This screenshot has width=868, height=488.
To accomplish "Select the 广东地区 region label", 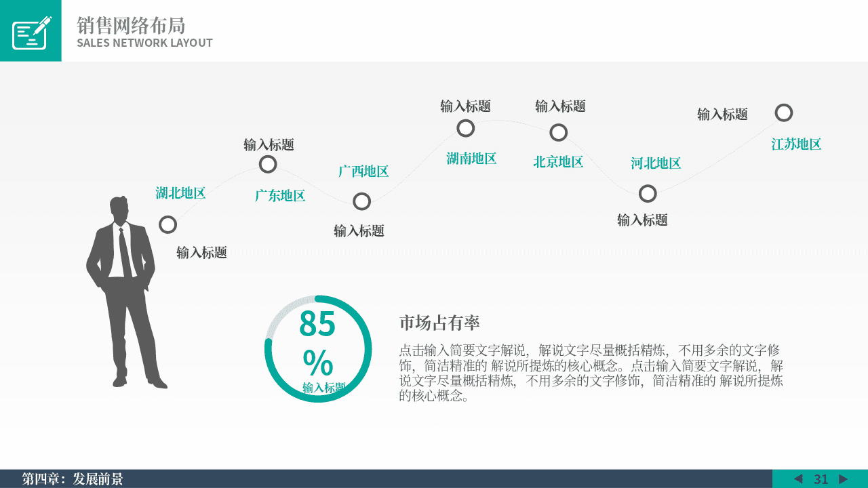I will click(x=280, y=196).
